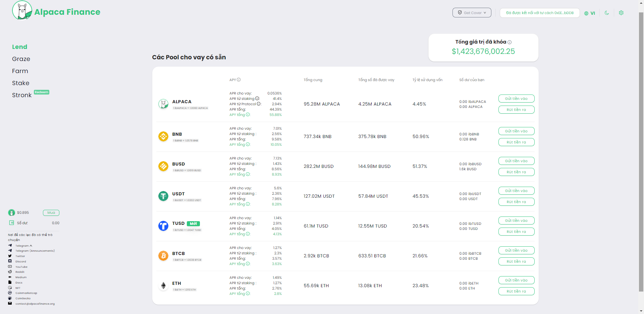The image size is (644, 314).
Task: Click info icon beside TUSD APY tổng
Action: pos(248,234)
